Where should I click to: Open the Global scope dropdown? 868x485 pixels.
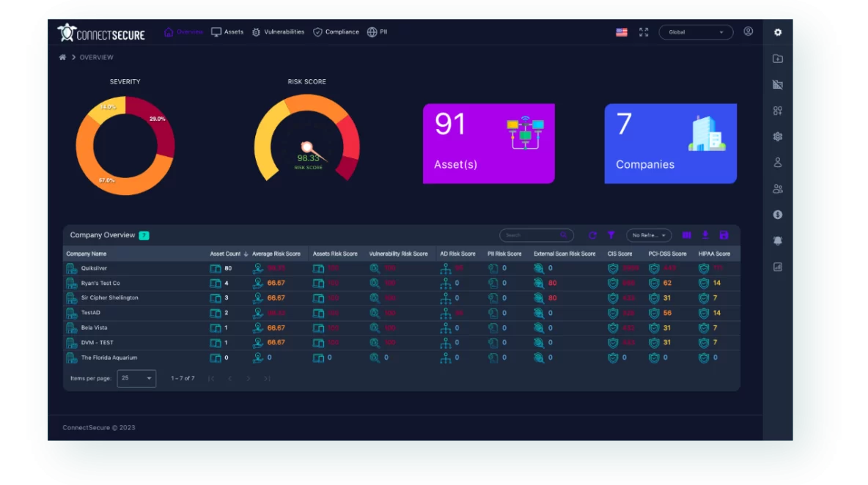(696, 32)
